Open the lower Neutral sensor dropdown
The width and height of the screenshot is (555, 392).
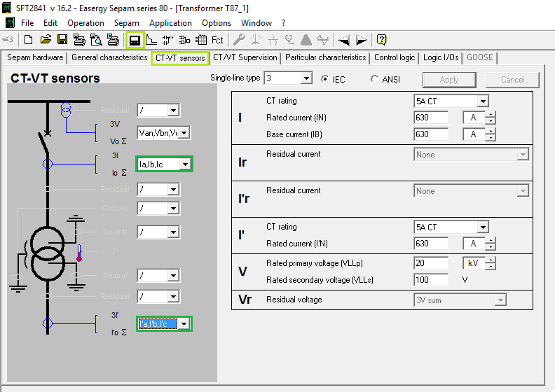[x=173, y=275]
